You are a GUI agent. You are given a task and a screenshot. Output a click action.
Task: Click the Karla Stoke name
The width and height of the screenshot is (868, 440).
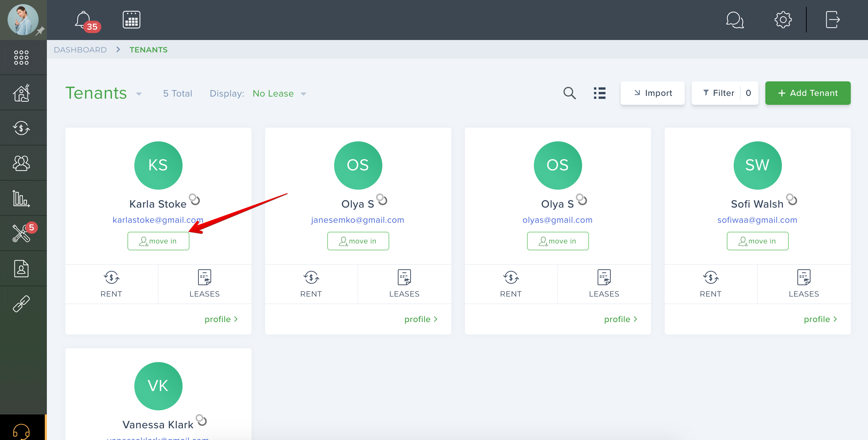click(x=158, y=204)
